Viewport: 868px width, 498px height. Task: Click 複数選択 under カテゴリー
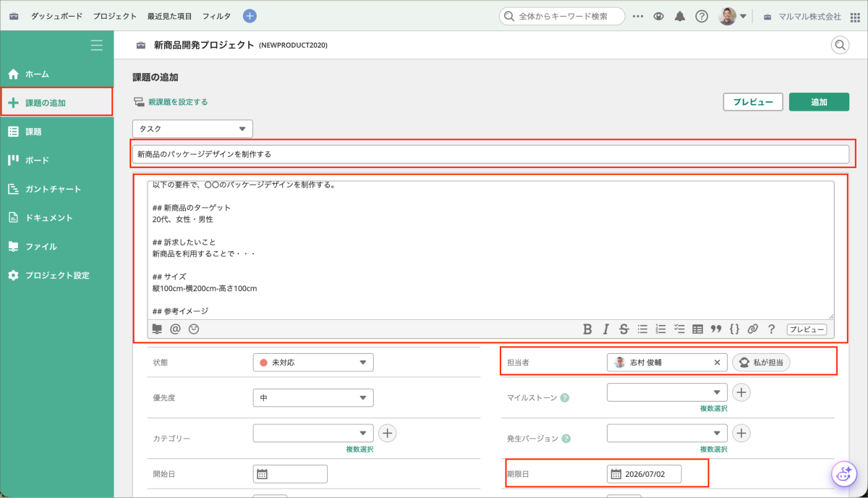(x=359, y=450)
